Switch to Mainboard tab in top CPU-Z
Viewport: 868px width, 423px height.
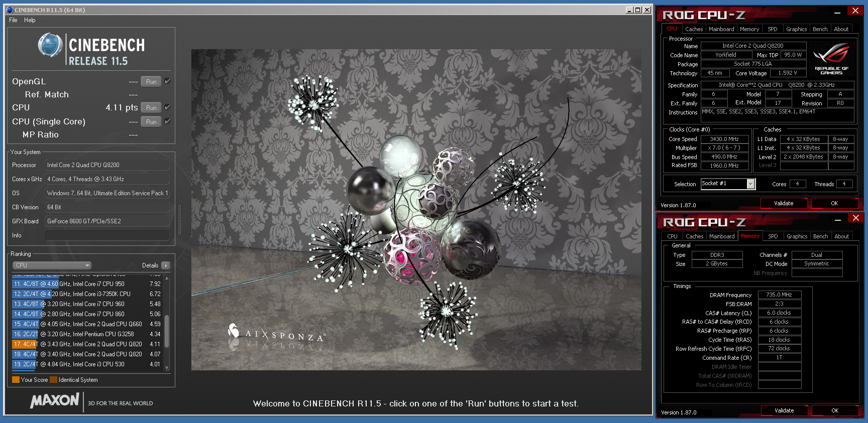(x=721, y=29)
